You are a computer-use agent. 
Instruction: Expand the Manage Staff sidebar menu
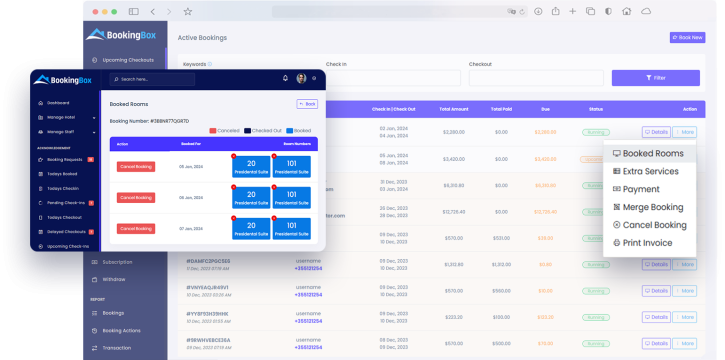[67, 132]
